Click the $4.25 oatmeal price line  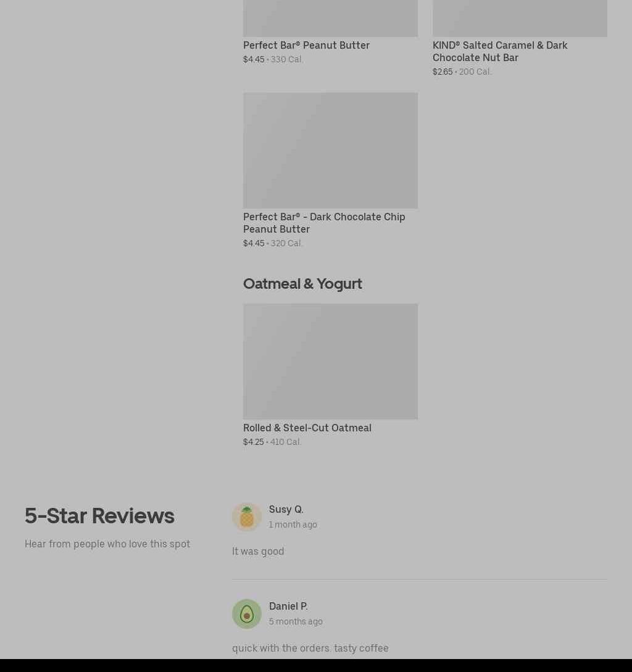pyautogui.click(x=272, y=442)
